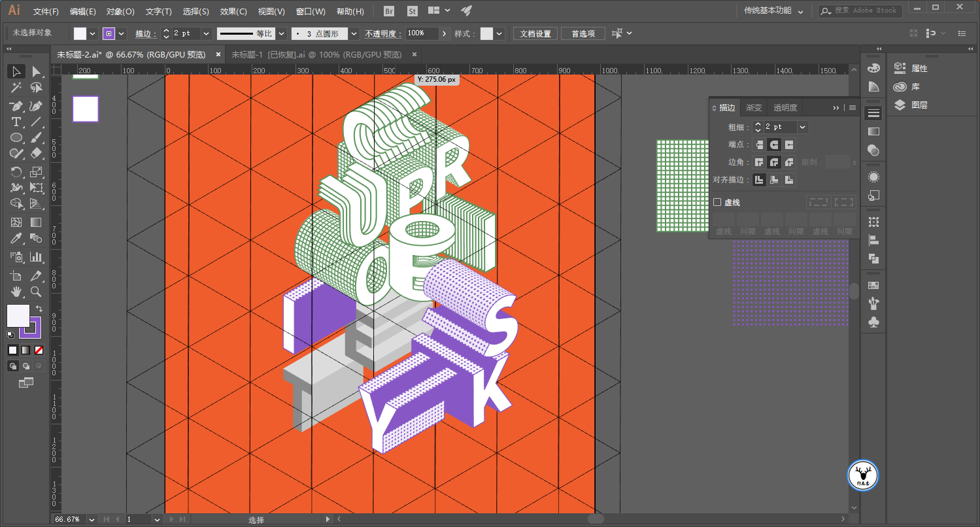Open the 属性 panel
Screen dimensions: 980x527
click(911, 68)
